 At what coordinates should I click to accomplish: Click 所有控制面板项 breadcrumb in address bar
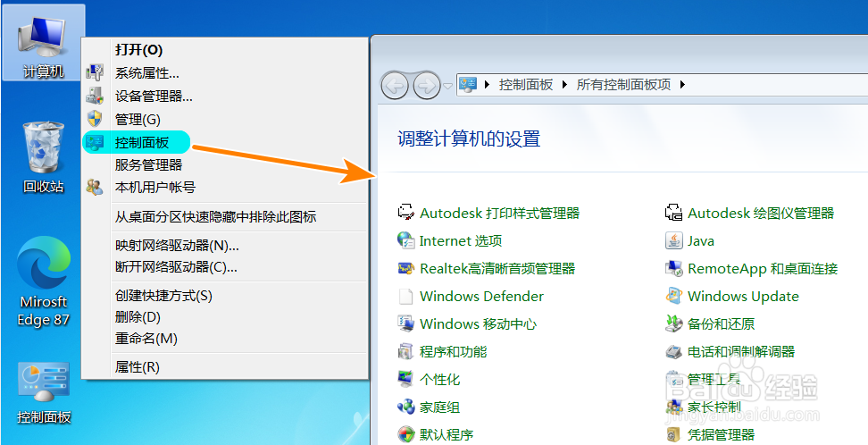(x=623, y=85)
